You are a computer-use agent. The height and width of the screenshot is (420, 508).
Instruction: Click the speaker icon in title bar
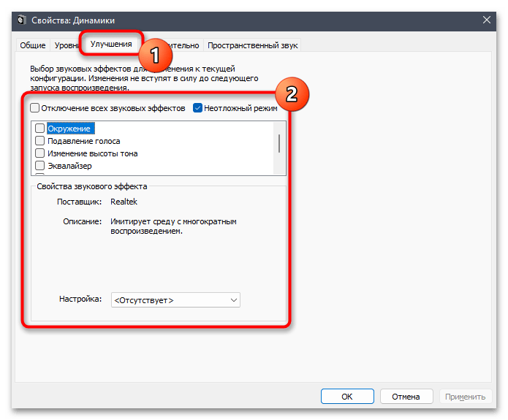point(21,20)
